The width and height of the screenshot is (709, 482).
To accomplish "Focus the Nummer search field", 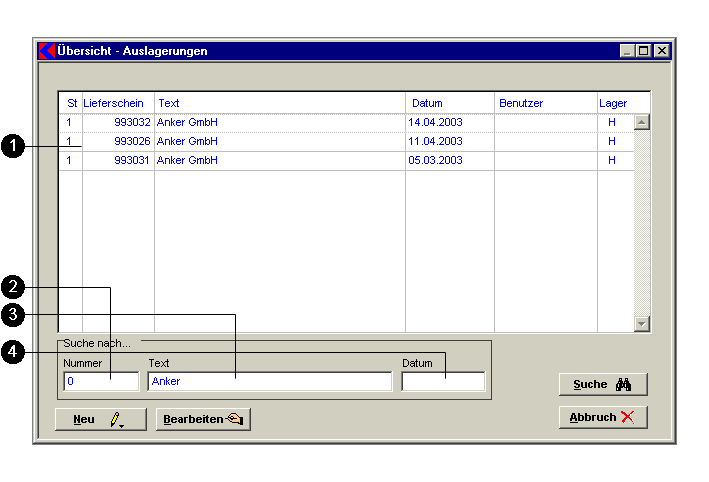I will (x=101, y=381).
